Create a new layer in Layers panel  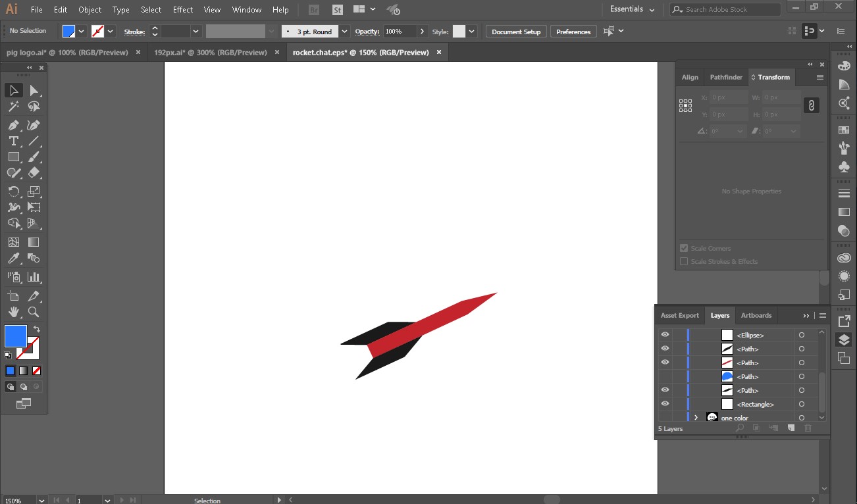[x=791, y=428]
